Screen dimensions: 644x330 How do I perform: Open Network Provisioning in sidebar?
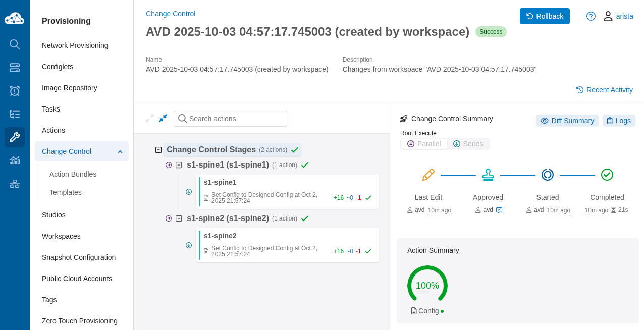click(x=75, y=45)
